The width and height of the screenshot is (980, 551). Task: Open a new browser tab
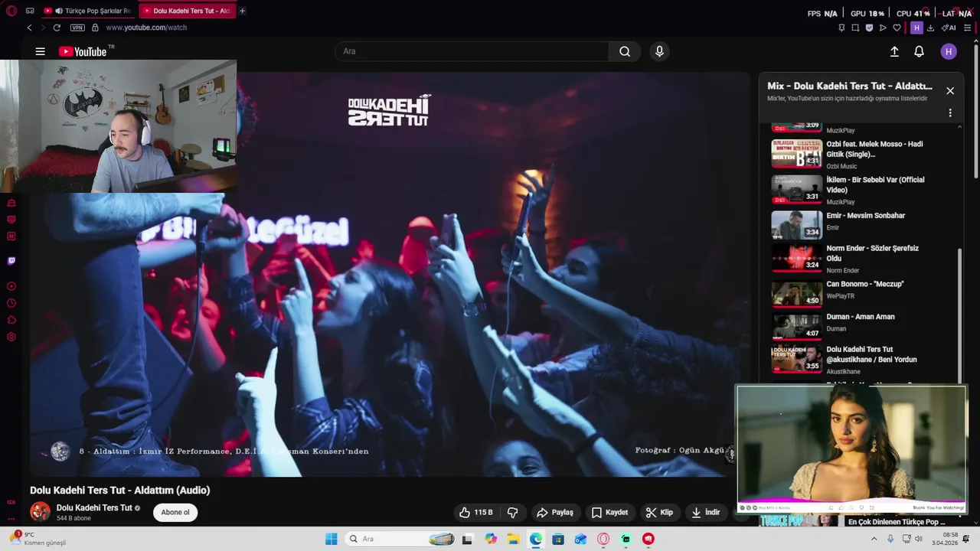pyautogui.click(x=242, y=11)
